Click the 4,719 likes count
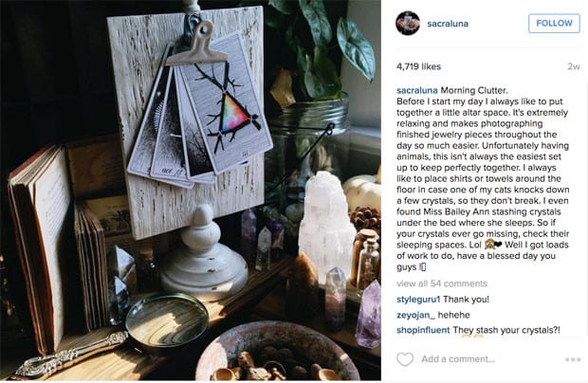Image resolution: width=588 pixels, height=383 pixels. point(418,66)
